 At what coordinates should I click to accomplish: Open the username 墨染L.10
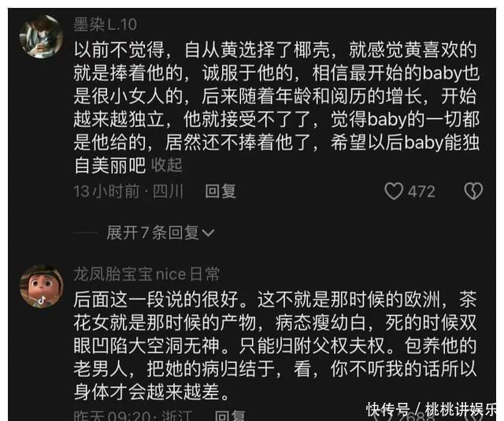tap(106, 24)
